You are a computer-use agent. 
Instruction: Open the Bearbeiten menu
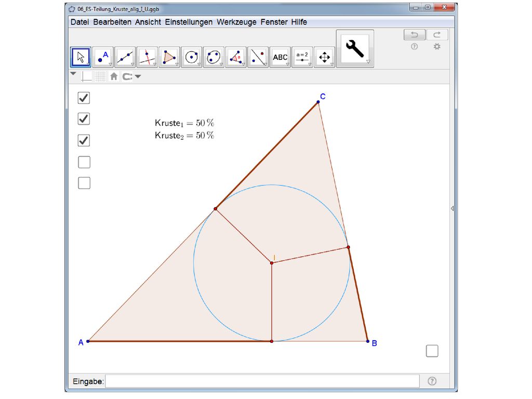pyautogui.click(x=112, y=22)
